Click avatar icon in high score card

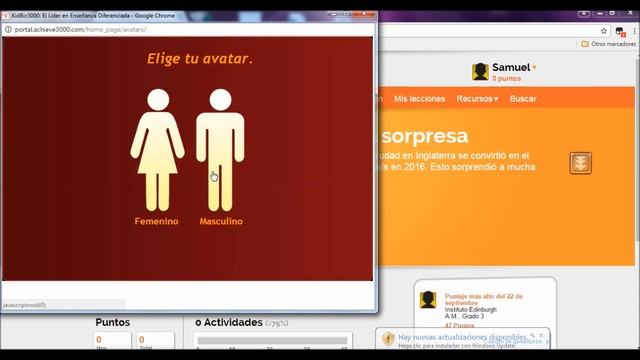[428, 300]
